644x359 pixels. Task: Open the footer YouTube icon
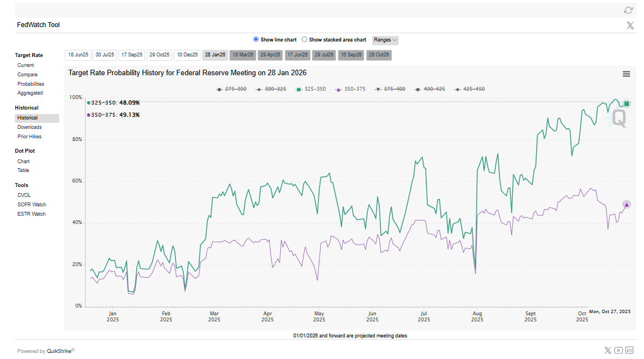click(x=618, y=350)
